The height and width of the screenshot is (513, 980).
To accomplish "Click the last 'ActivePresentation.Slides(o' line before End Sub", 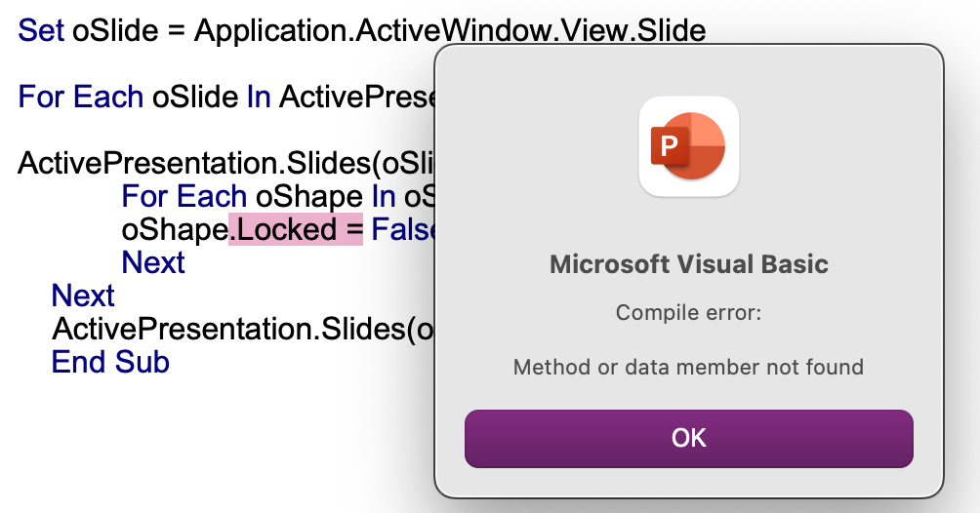I will (x=242, y=330).
